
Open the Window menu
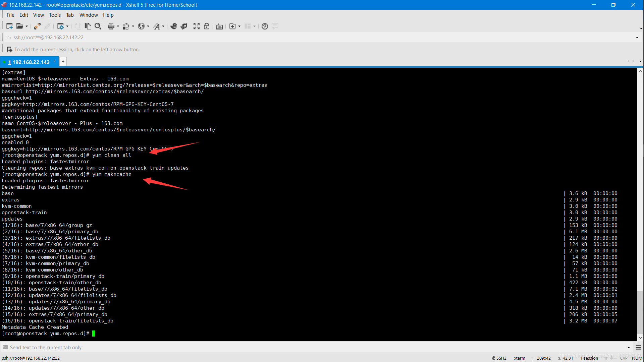point(89,15)
